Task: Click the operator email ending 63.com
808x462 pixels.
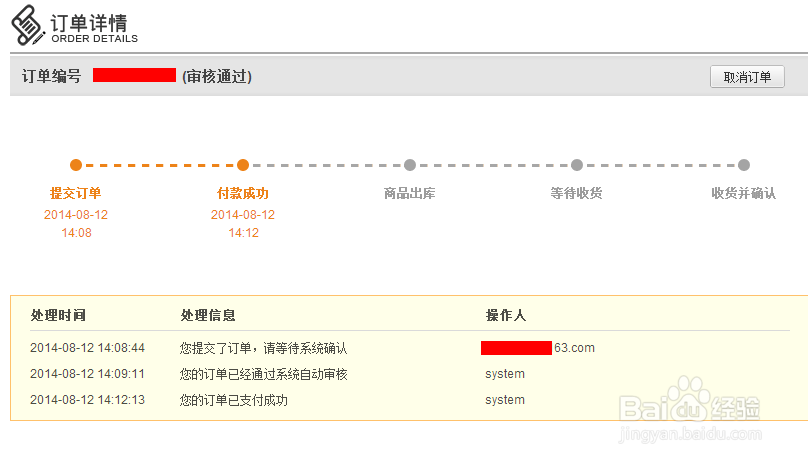Action: pyautogui.click(x=538, y=348)
